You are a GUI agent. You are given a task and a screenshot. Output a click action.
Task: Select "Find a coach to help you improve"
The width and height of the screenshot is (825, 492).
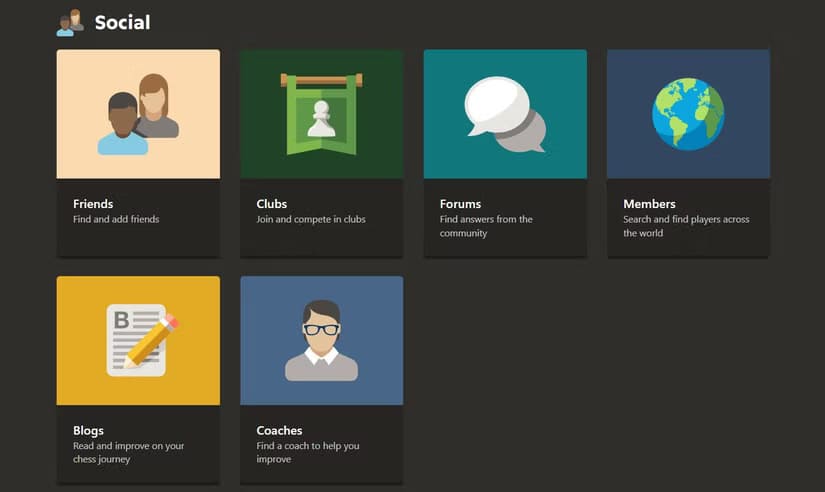(x=308, y=452)
